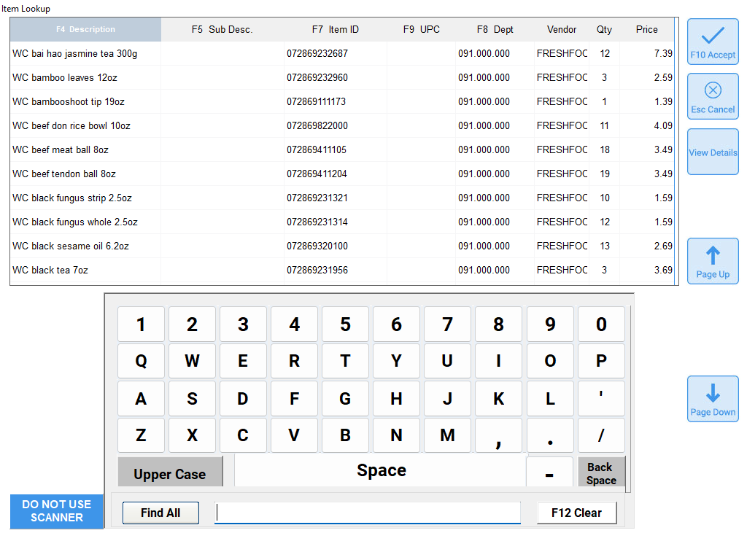Click the Page Down arrow icon
This screenshot has width=747, height=560.
click(712, 393)
